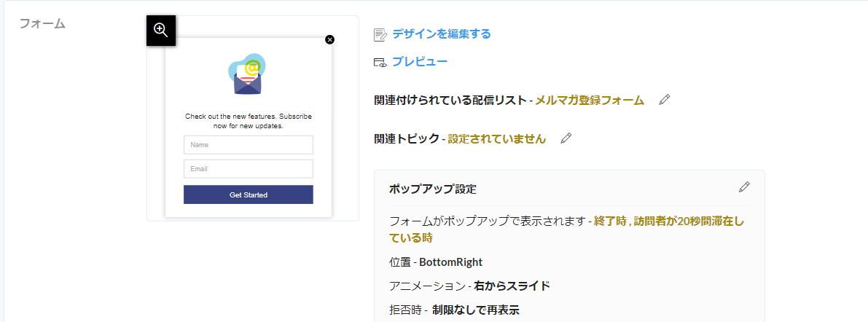Edit the associated mailing list via pencil icon
The height and width of the screenshot is (322, 868).
(664, 100)
